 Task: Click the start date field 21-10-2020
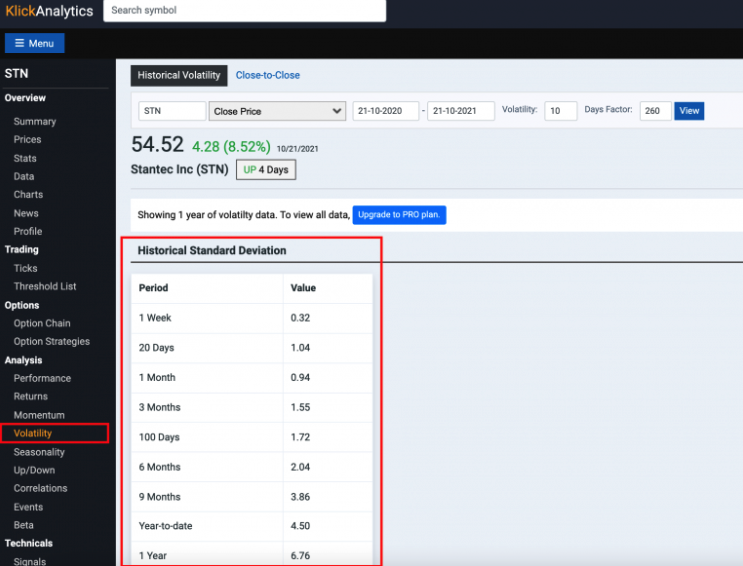386,111
